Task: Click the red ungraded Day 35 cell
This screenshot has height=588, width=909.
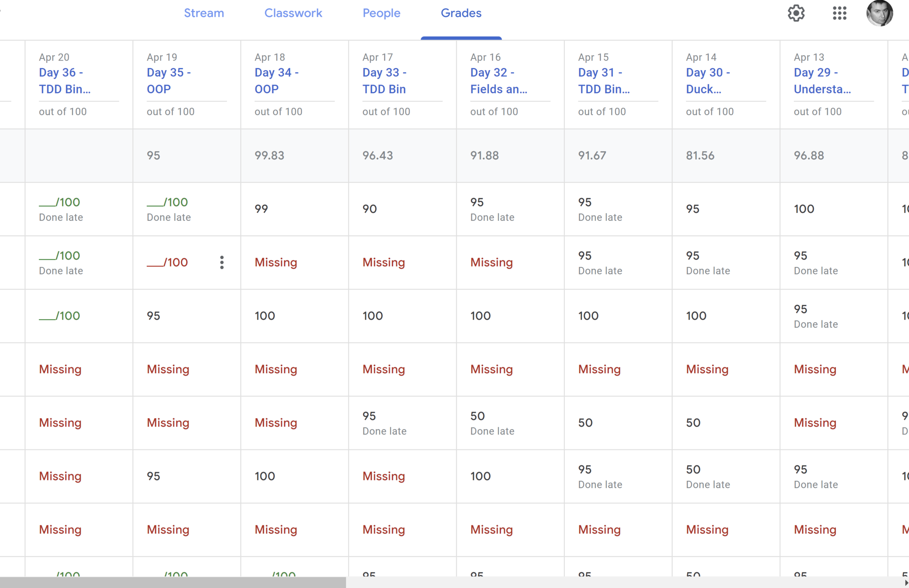Action: click(167, 262)
